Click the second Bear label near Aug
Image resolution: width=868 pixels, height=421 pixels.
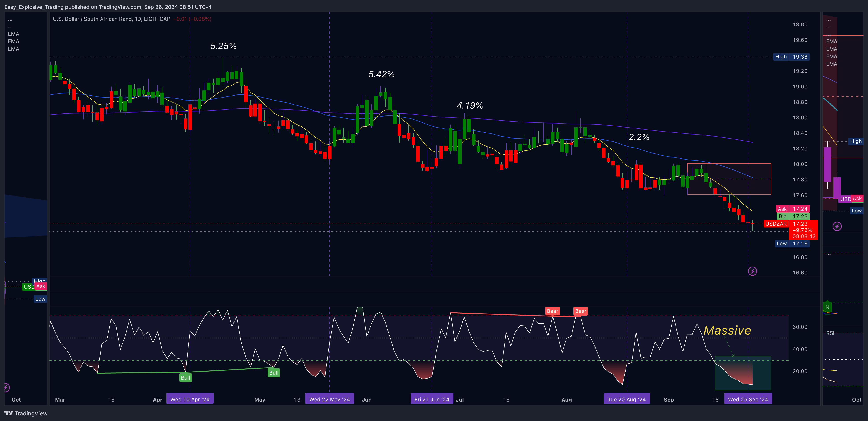(581, 311)
